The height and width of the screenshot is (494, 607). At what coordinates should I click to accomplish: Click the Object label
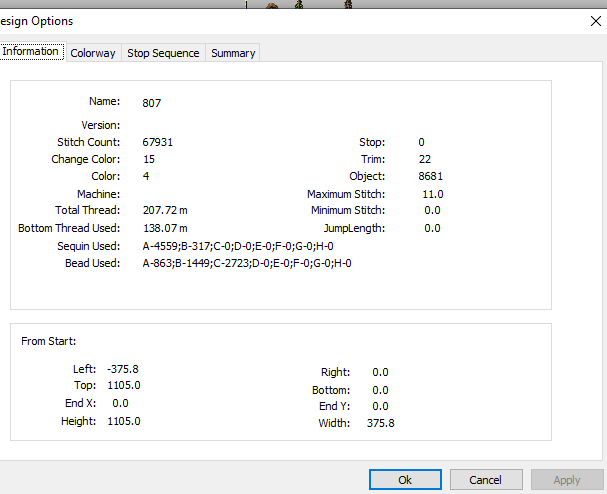click(367, 176)
